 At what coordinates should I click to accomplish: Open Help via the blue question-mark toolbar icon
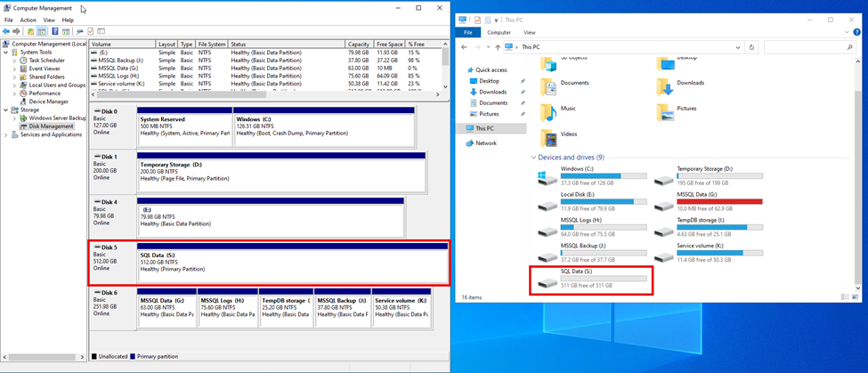55,31
